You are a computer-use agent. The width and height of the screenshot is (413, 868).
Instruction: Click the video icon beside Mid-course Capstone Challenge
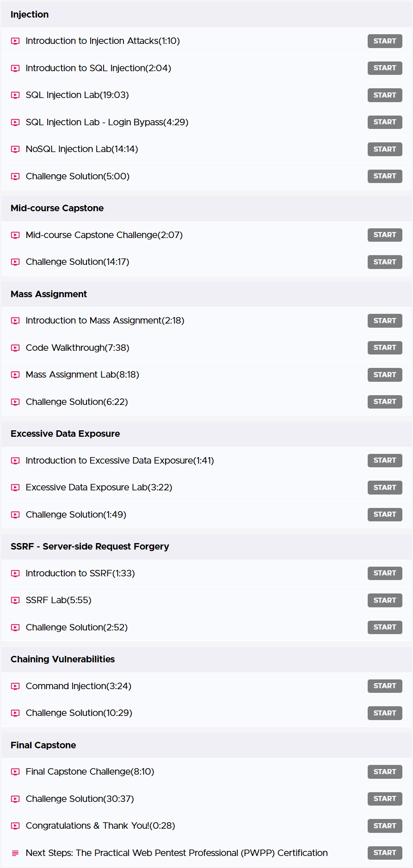(x=15, y=235)
